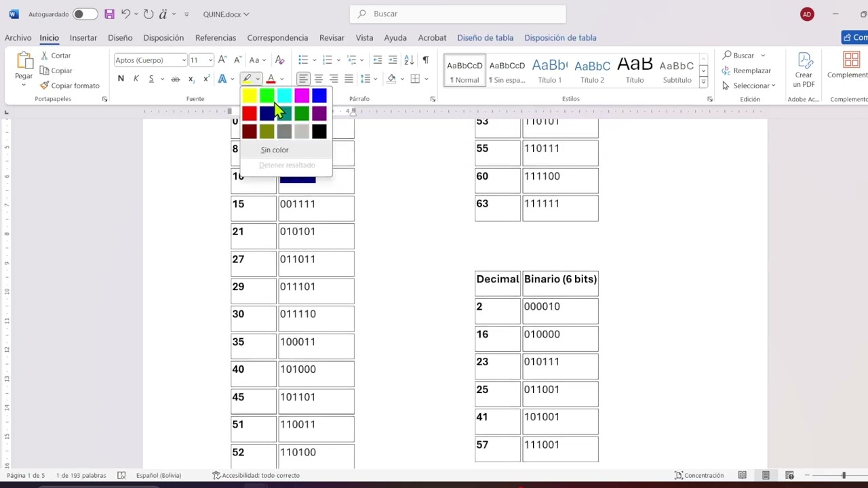
Task: Toggle italic (K) formatting
Action: pos(136,79)
